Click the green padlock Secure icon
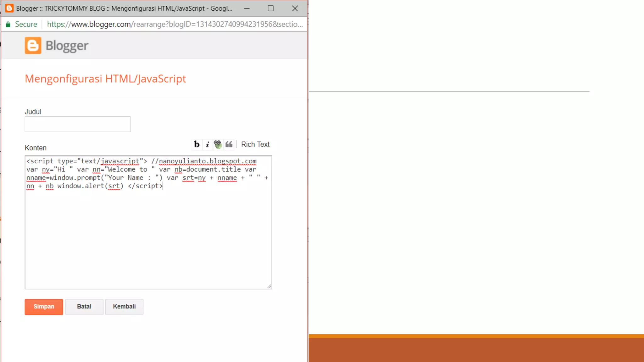Viewport: 644px width, 362px height. click(x=8, y=25)
